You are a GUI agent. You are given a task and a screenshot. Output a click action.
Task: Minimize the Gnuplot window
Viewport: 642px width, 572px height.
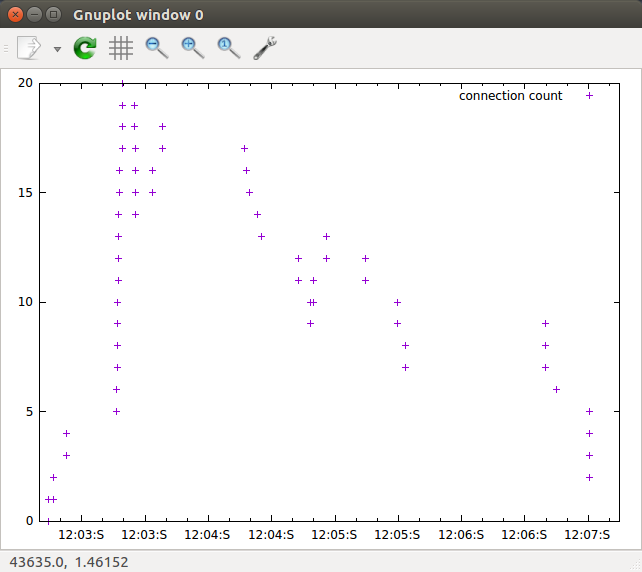(34, 15)
